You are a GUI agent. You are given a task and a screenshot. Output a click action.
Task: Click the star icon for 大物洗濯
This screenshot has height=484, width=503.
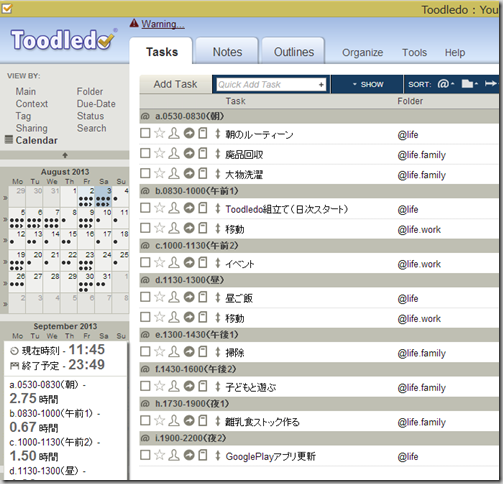[x=160, y=173]
